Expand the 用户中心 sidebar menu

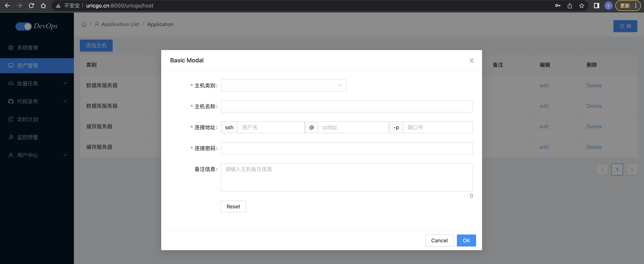(x=37, y=155)
